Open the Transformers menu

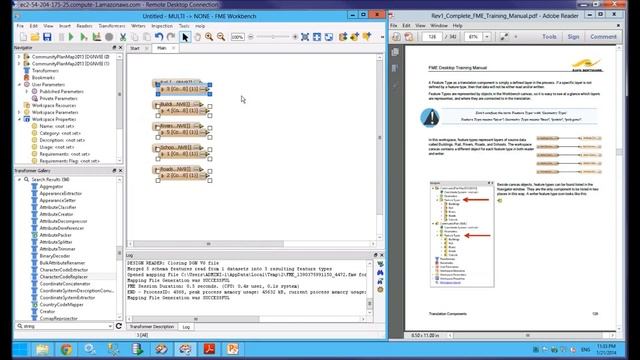[x=112, y=26]
